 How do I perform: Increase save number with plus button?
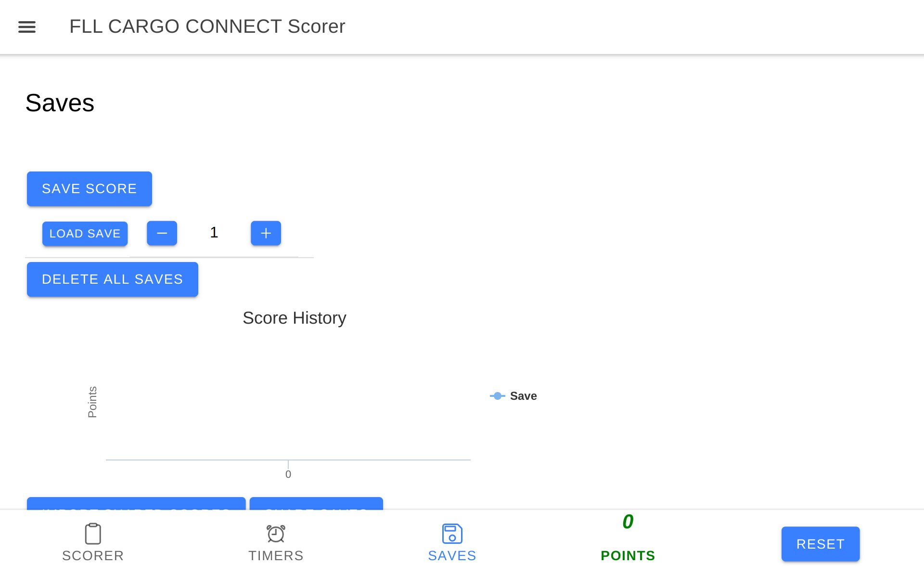pyautogui.click(x=266, y=234)
